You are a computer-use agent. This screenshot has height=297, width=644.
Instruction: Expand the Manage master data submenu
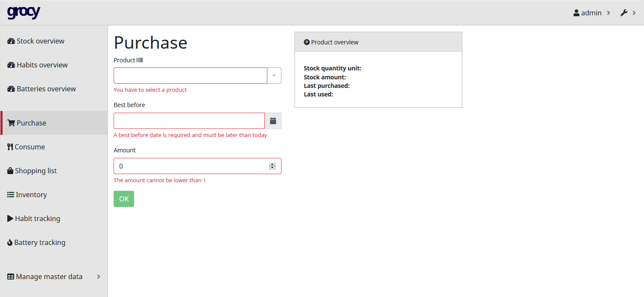[x=99, y=277]
